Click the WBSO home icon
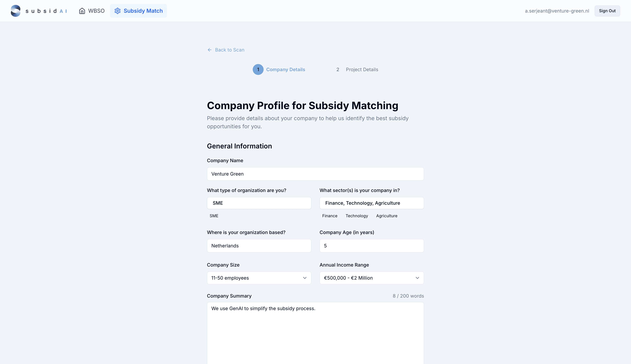The height and width of the screenshot is (364, 631). tap(82, 11)
